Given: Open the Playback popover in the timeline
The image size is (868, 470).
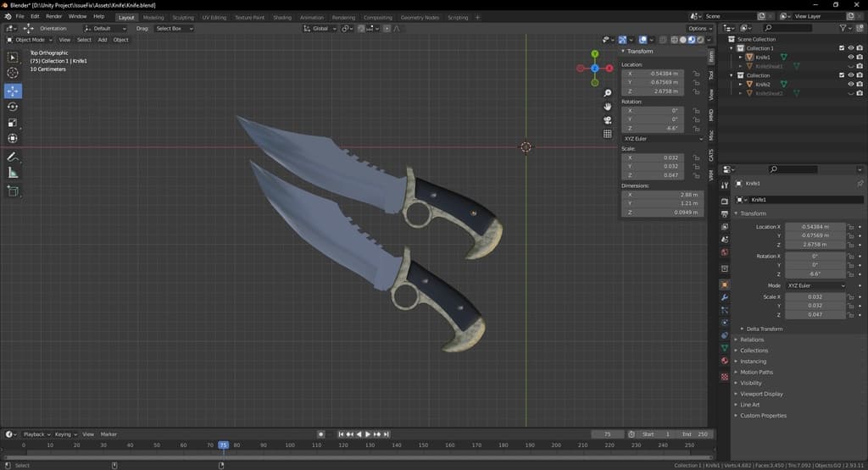Looking at the screenshot, I should click(x=35, y=434).
